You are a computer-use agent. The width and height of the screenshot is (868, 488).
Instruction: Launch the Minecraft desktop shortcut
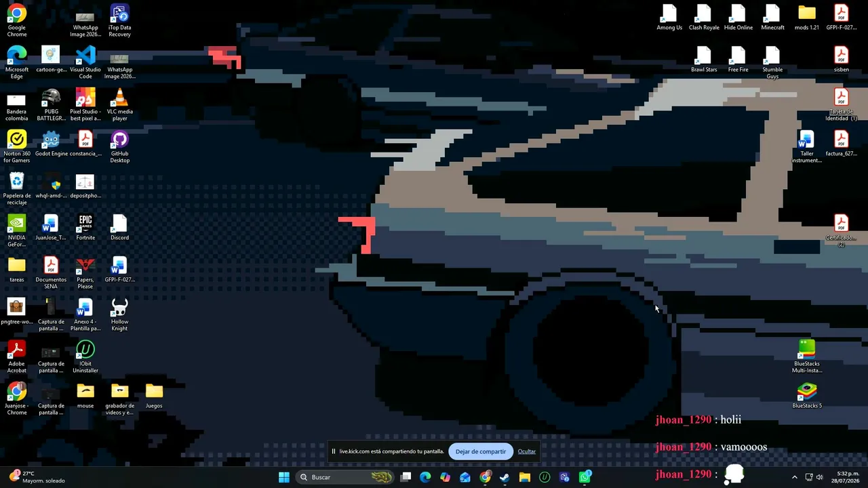point(772,18)
